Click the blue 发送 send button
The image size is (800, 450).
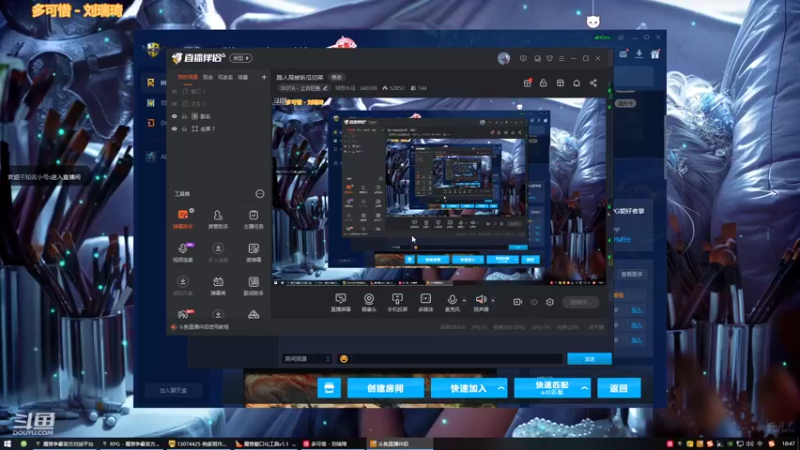point(589,359)
